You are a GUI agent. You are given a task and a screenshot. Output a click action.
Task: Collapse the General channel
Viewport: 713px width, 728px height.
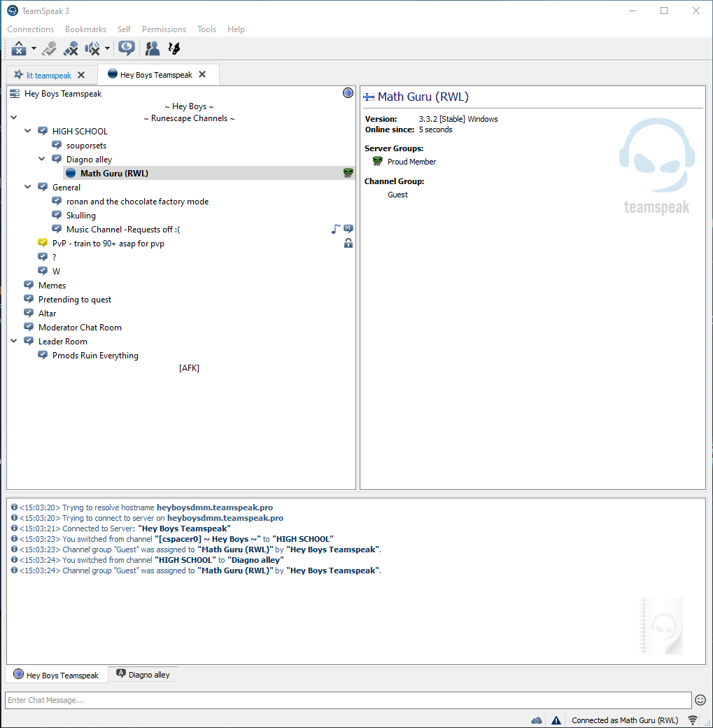(28, 187)
